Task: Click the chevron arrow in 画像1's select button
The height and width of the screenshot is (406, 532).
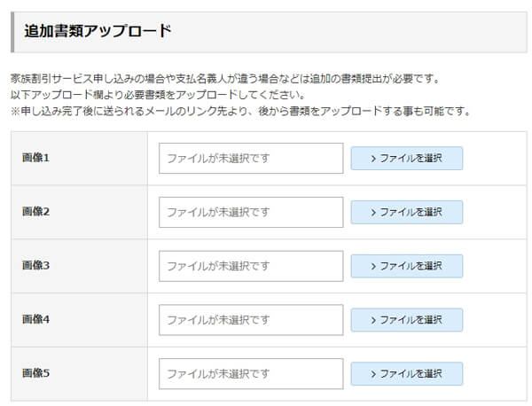Action: pos(373,159)
